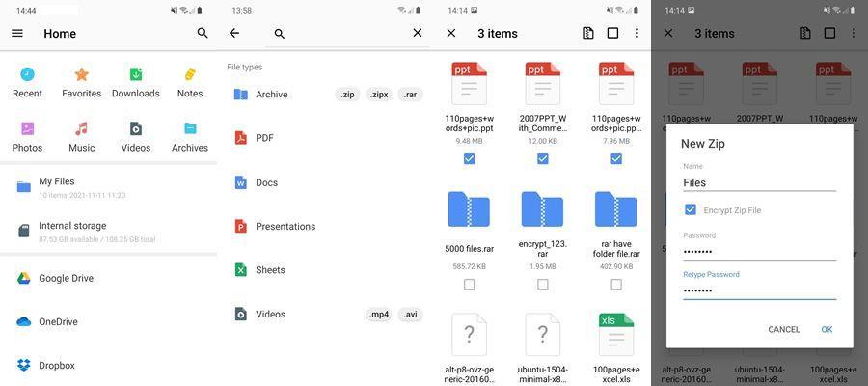This screenshot has height=386, width=868.
Task: Uncheck 2007PPT_With_Comme file checkbox
Action: pyautogui.click(x=542, y=159)
